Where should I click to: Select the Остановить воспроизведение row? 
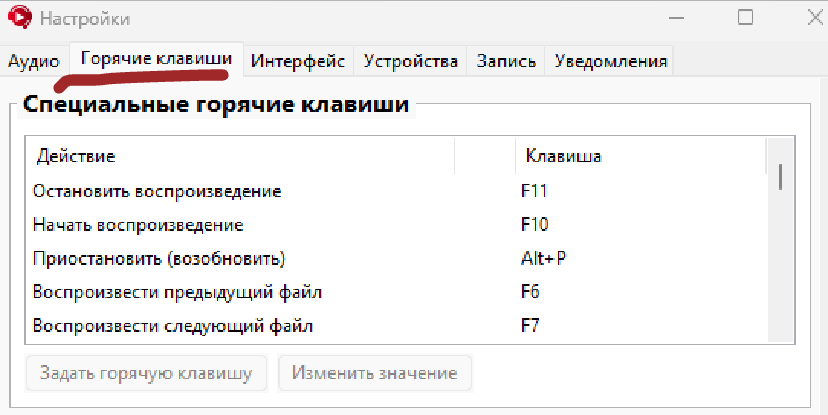396,191
